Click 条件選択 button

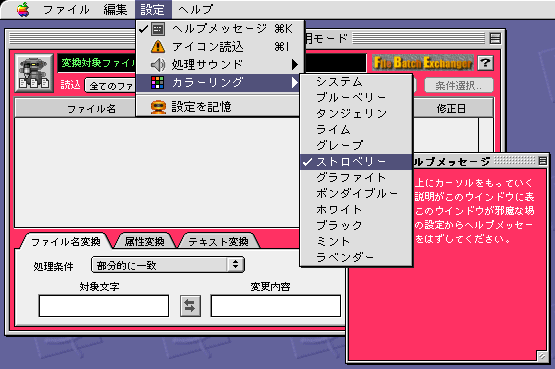click(459, 85)
